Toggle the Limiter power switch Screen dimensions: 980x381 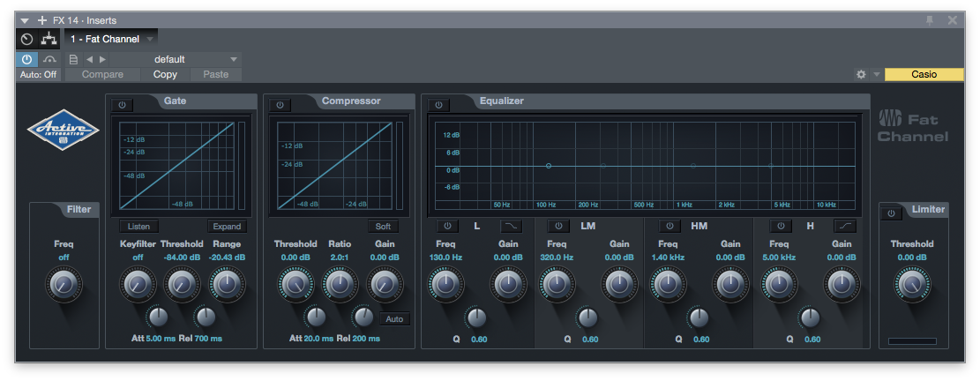pyautogui.click(x=890, y=213)
